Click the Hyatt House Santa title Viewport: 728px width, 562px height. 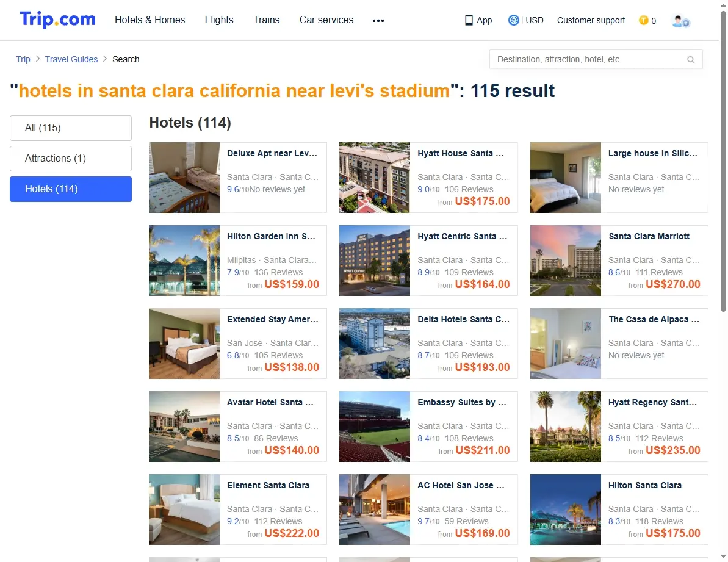461,154
